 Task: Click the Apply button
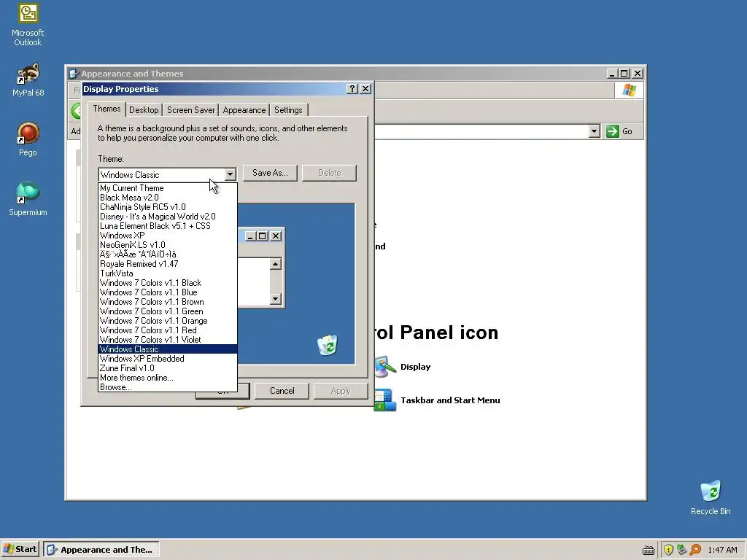click(x=341, y=391)
